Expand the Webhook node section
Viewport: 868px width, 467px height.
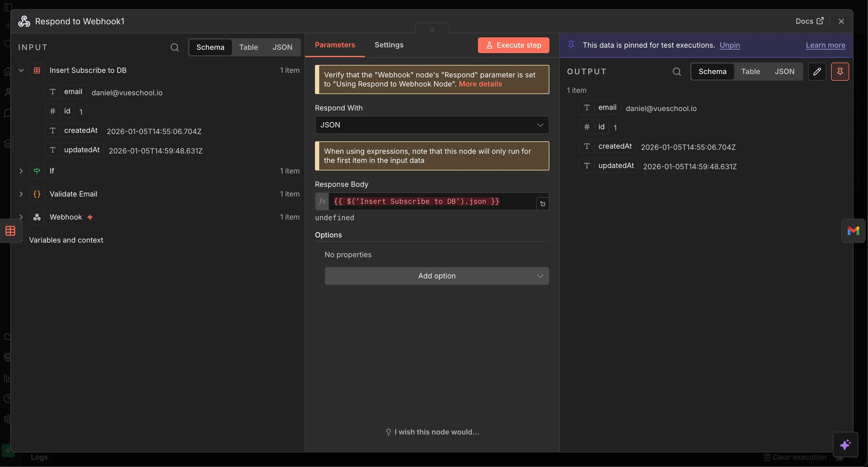[21, 217]
